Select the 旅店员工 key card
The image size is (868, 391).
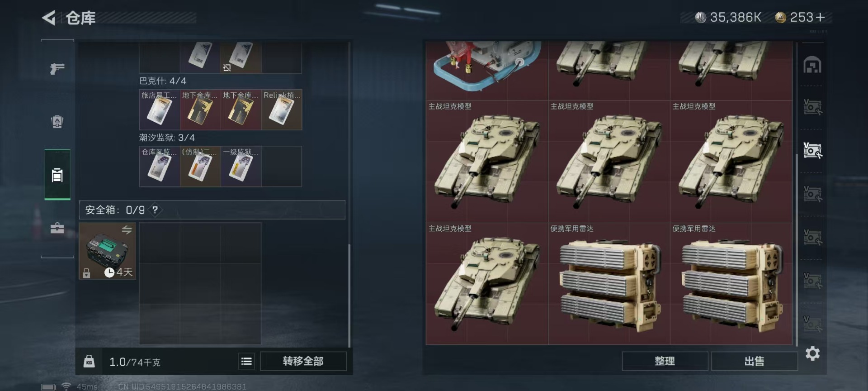(x=160, y=110)
